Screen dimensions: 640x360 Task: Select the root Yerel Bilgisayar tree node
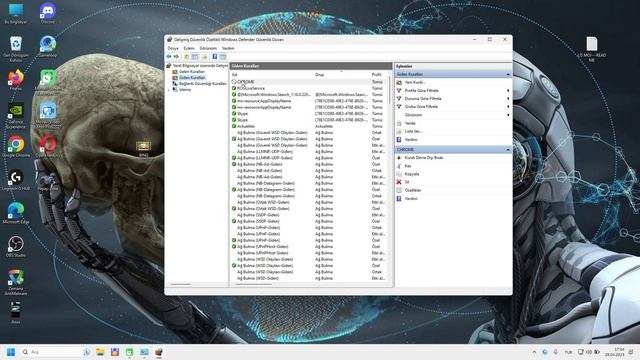(200, 65)
